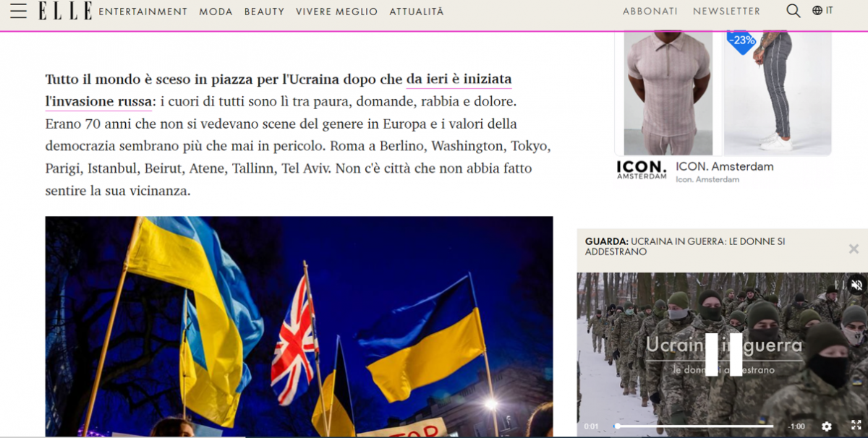Click the -23% discount badge
This screenshot has width=868, height=438.
click(741, 41)
